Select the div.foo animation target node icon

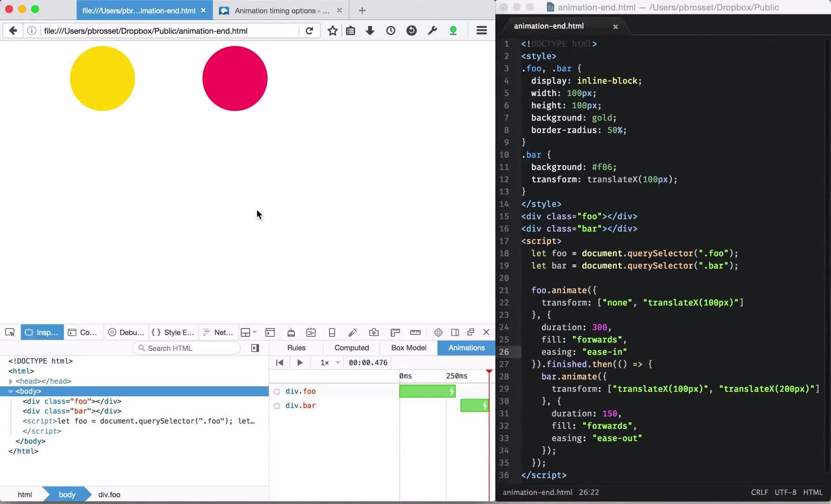pos(277,392)
